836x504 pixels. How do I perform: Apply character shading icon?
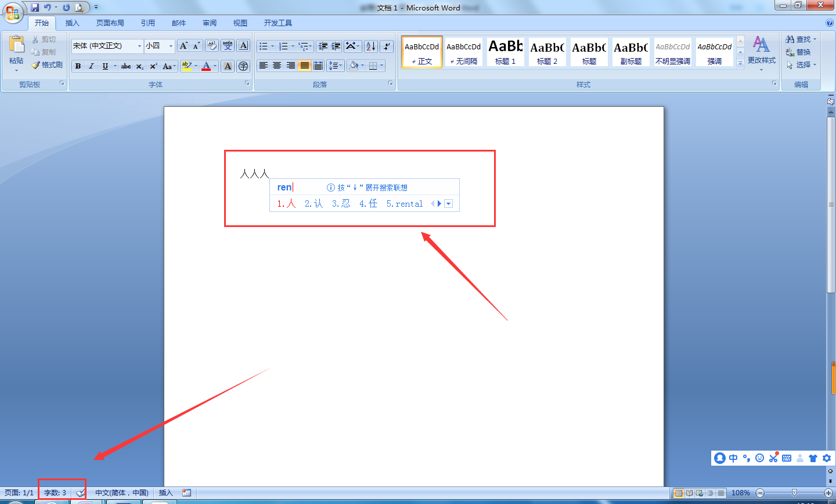pyautogui.click(x=228, y=66)
